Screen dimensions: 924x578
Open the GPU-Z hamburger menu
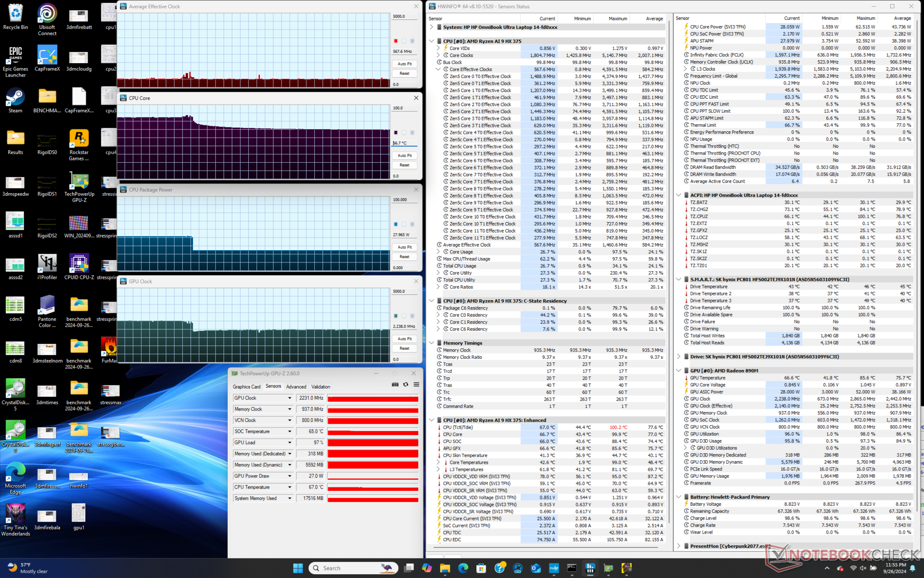[416, 385]
